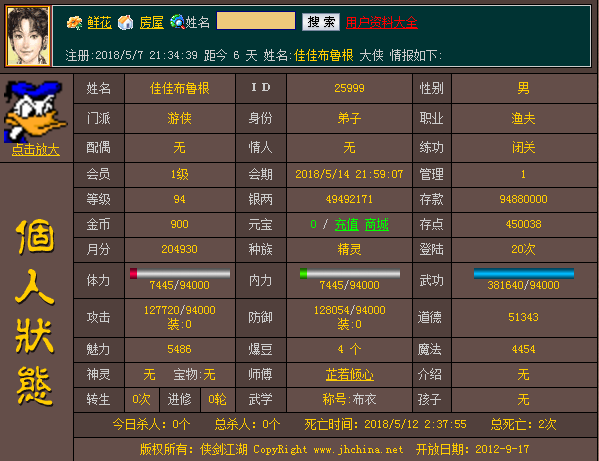
Task: Click the 银两 value 49492171
Action: [x=350, y=199]
